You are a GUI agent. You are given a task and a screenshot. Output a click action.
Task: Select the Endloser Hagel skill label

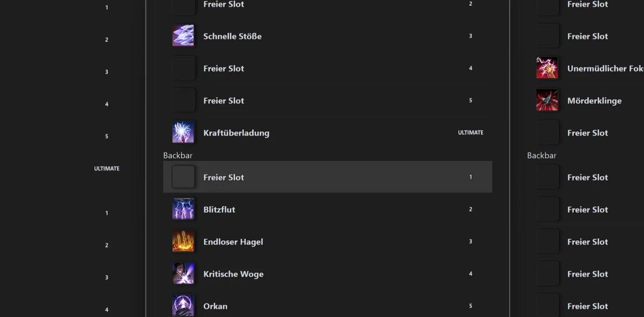coord(233,242)
